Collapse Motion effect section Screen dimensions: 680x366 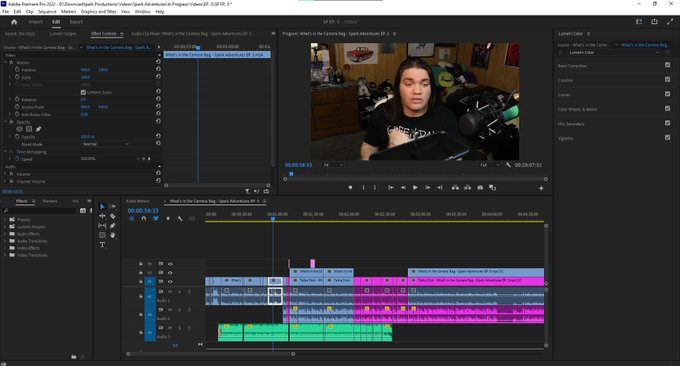[x=5, y=62]
